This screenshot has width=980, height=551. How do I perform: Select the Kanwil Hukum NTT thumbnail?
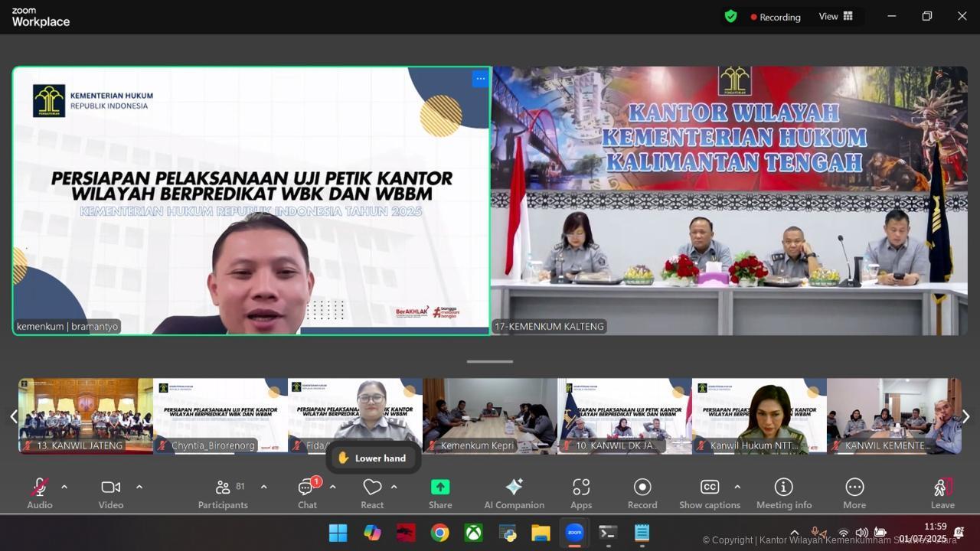[759, 416]
